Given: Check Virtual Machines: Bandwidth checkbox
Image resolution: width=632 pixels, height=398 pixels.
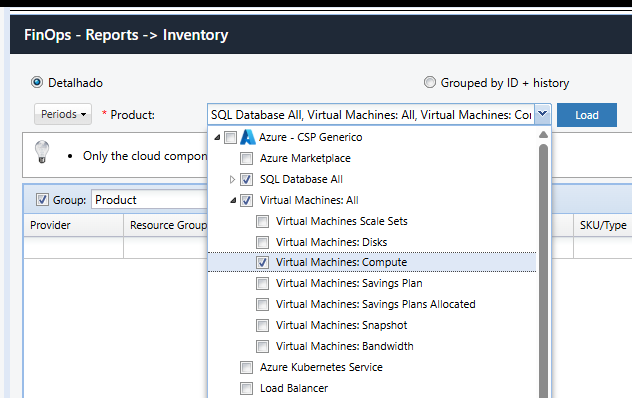Looking at the screenshot, I should pos(262,346).
